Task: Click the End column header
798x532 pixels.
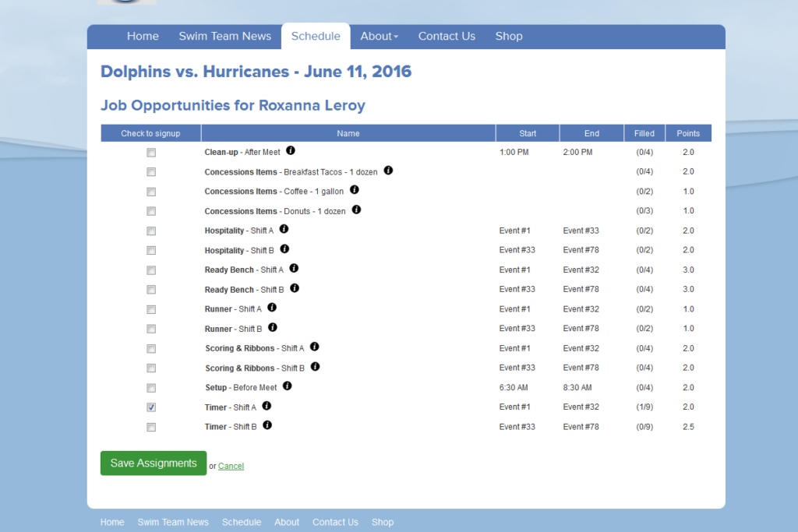Action: point(592,133)
